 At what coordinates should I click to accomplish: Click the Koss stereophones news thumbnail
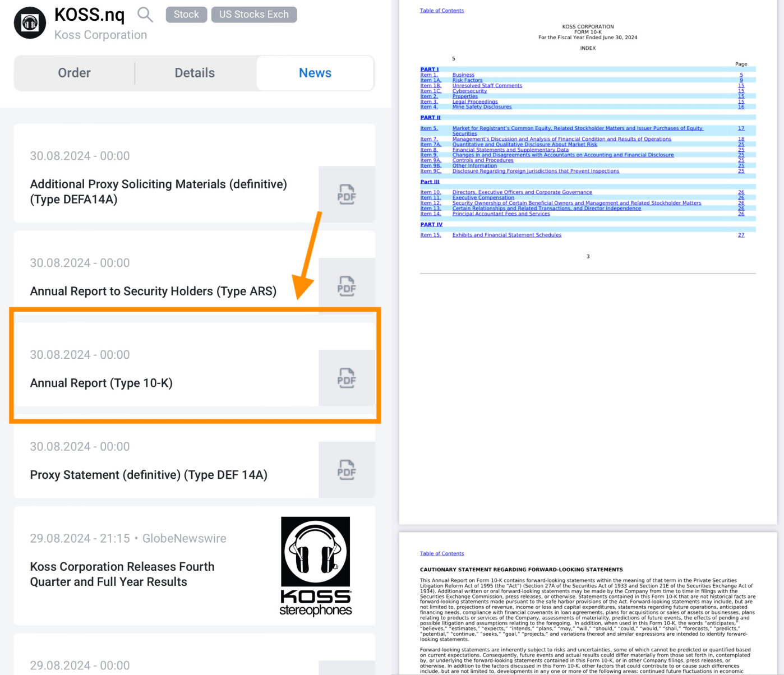[x=315, y=566]
